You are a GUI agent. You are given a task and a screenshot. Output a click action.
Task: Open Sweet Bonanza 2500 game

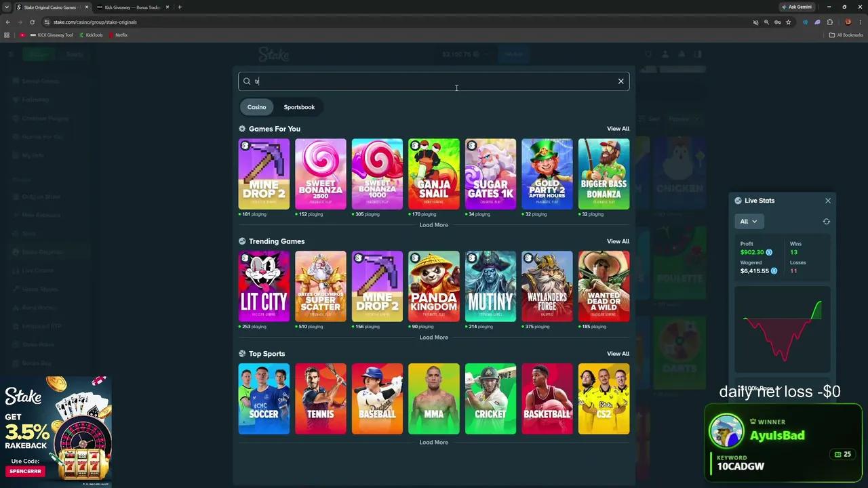[321, 174]
